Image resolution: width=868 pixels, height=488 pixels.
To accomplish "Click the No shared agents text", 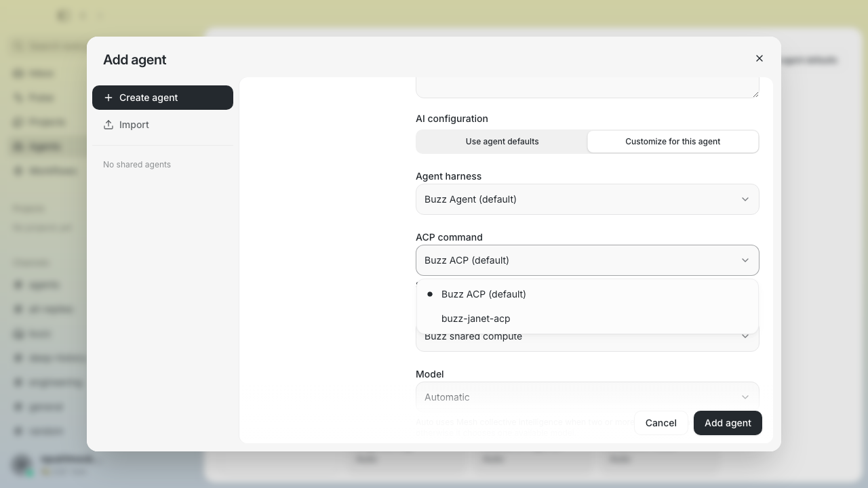I will [x=137, y=165].
